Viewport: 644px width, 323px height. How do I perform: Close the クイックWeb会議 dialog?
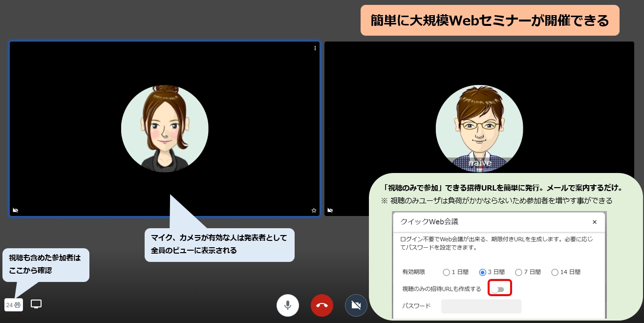[x=595, y=222]
